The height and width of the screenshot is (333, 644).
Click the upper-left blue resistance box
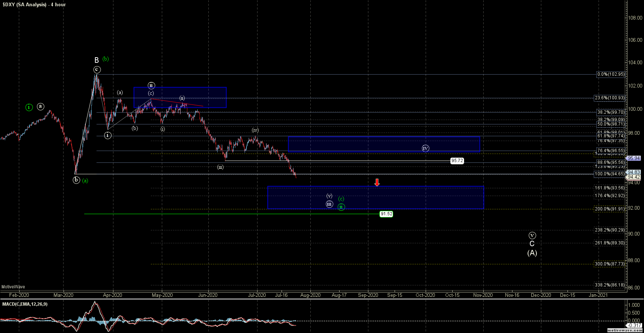180,97
